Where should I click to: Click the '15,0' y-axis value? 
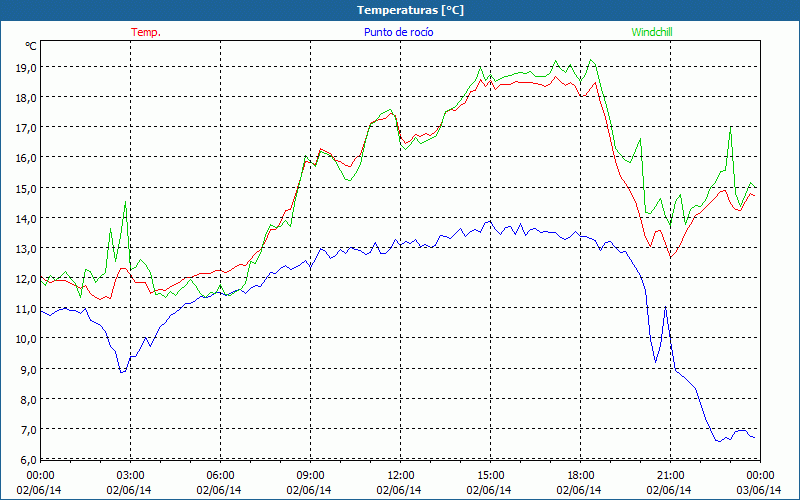[26, 188]
